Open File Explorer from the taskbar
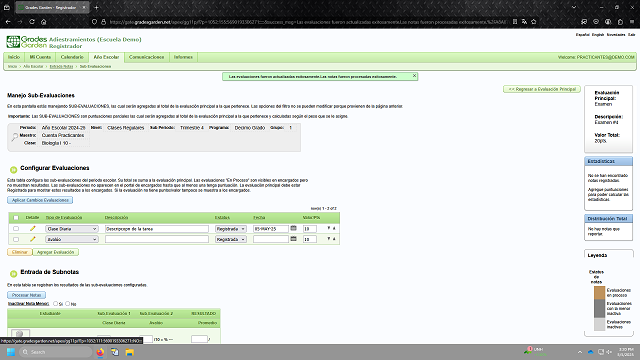Image resolution: width=640 pixels, height=360 pixels. (x=129, y=352)
